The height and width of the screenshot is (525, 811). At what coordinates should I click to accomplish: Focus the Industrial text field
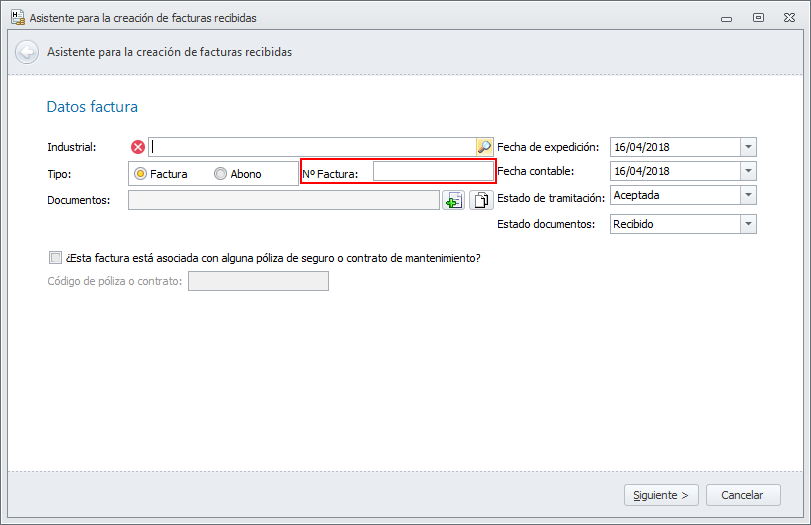[312, 147]
